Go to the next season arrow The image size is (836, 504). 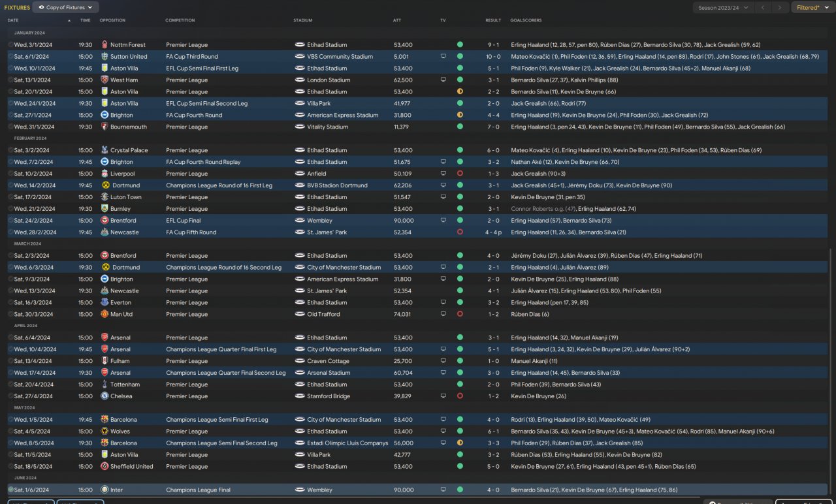[779, 8]
